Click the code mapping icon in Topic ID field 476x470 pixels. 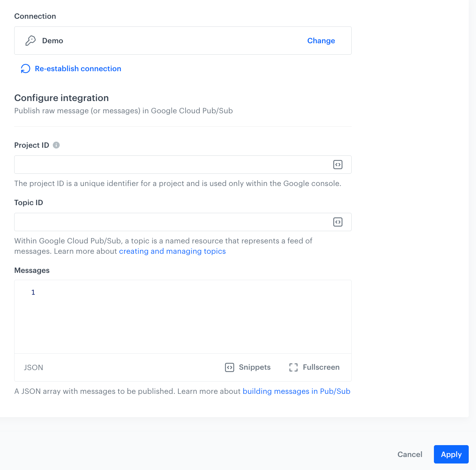coord(337,222)
